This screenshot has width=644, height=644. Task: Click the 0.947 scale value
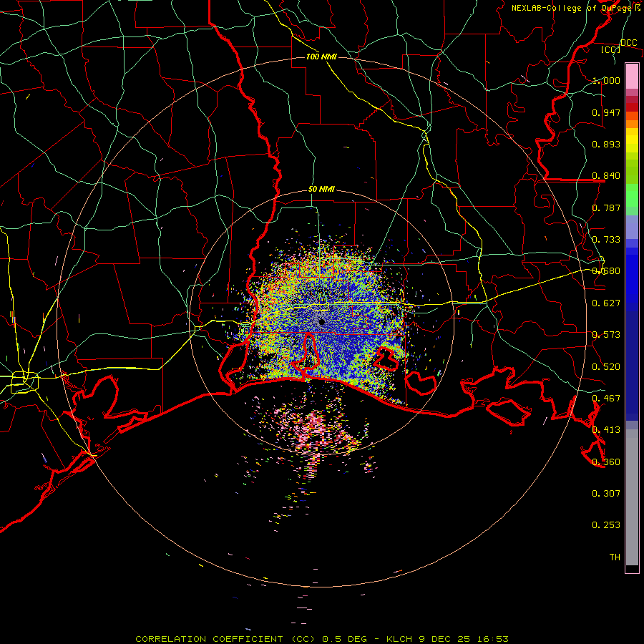[x=606, y=112]
